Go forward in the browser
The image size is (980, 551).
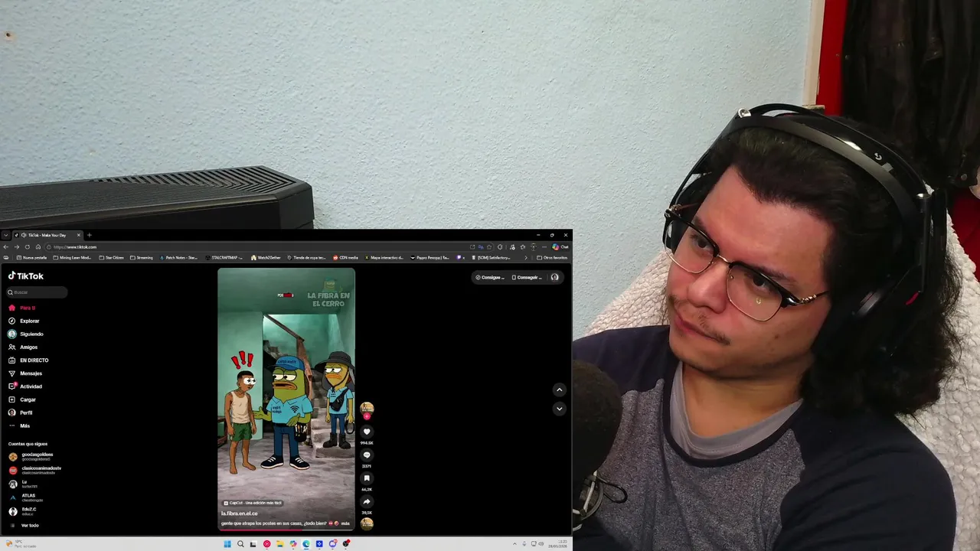pos(17,246)
